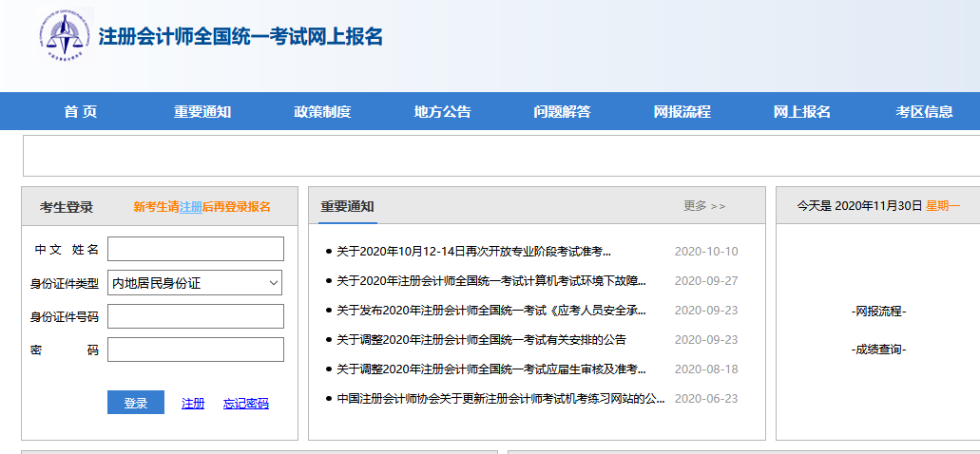This screenshot has width=980, height=454.
Task: Click date text 2020-10-10
Action: [x=706, y=252]
